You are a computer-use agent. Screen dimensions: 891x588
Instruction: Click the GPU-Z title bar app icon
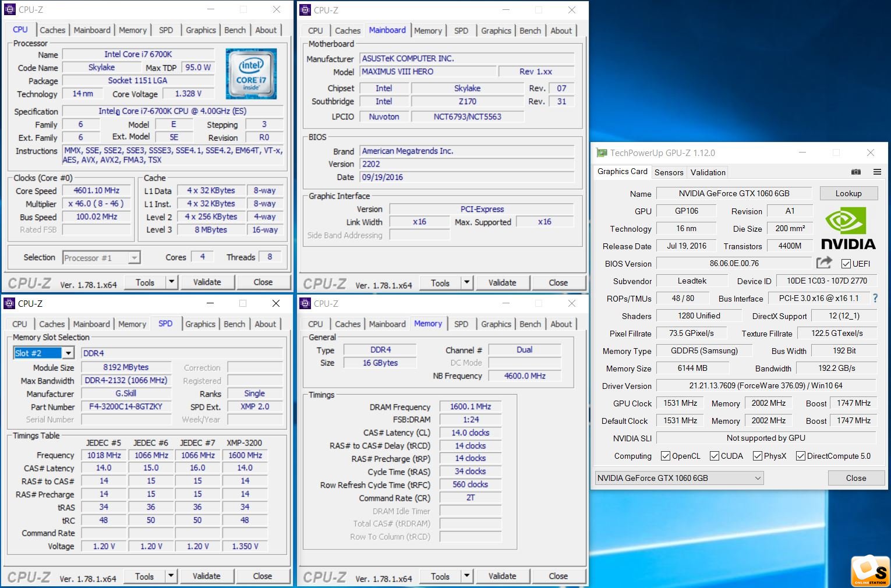(602, 153)
